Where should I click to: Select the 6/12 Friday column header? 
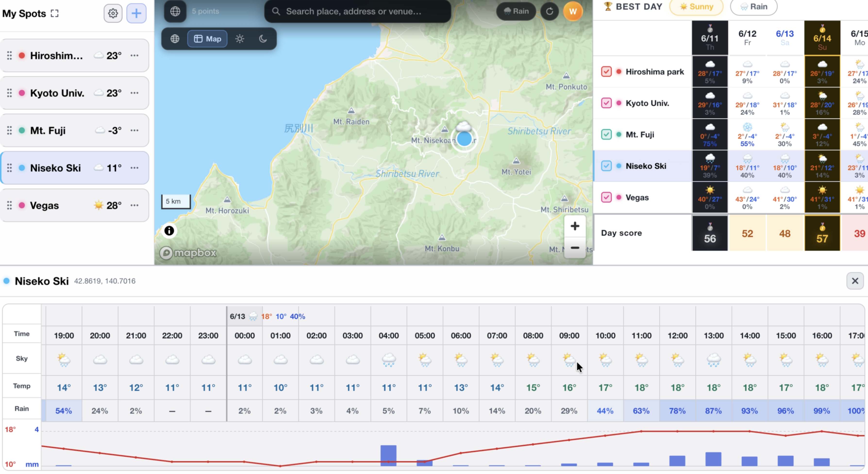(x=747, y=38)
